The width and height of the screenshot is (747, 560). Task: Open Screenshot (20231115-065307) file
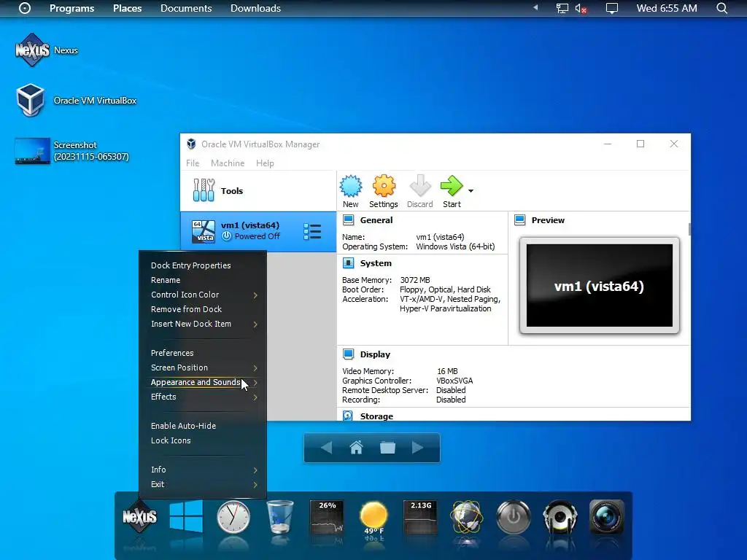tap(72, 151)
